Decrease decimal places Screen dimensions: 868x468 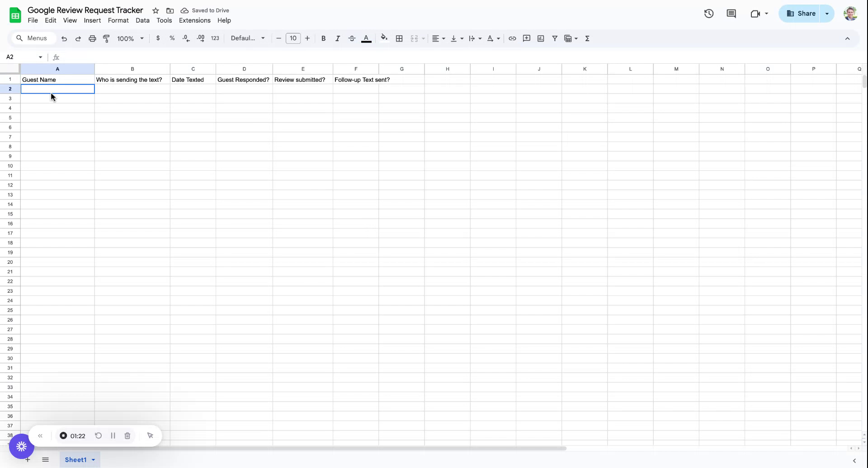(186, 38)
